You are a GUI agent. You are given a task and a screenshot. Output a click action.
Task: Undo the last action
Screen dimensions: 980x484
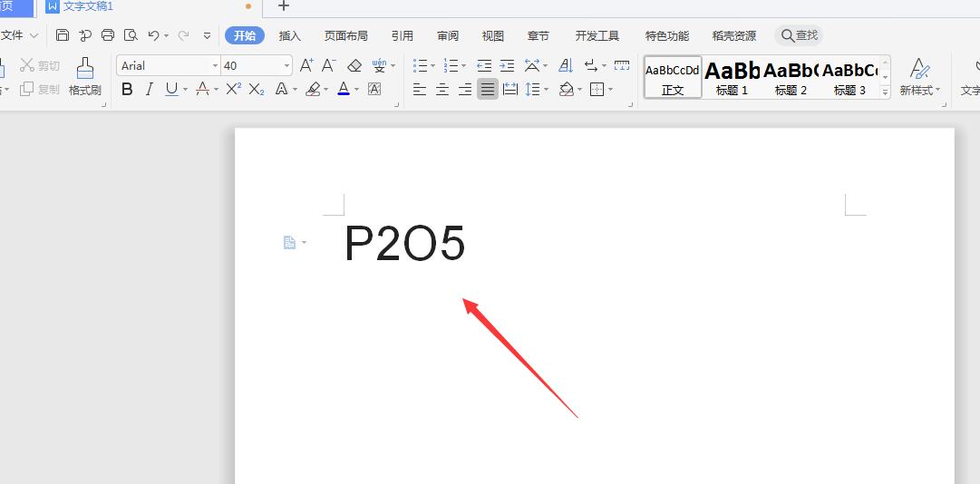(x=154, y=35)
